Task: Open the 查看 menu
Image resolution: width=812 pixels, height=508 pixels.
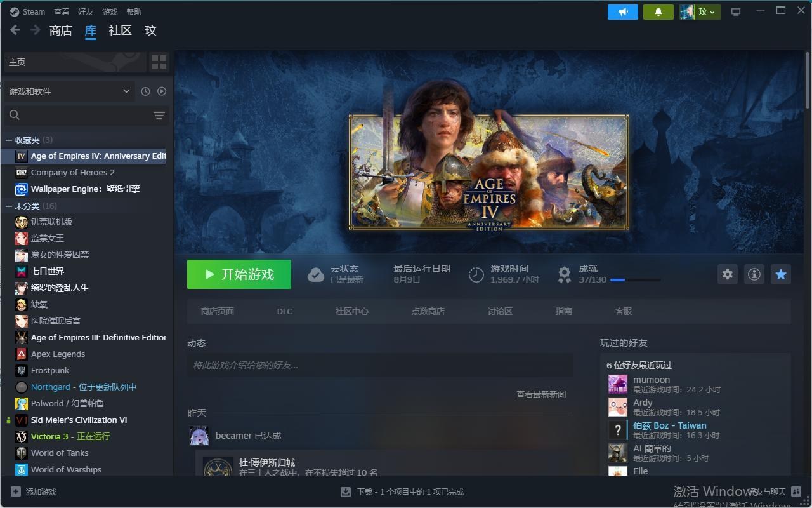Action: tap(62, 11)
